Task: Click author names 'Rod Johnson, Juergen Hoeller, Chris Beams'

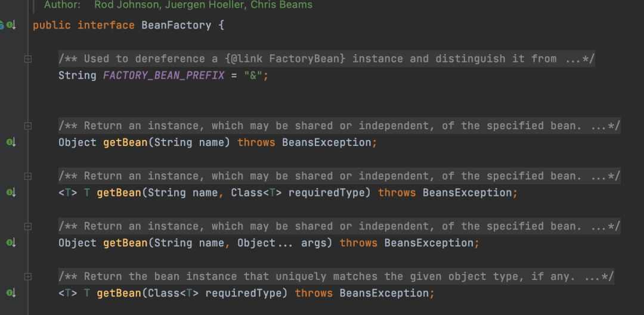Action: [203, 5]
